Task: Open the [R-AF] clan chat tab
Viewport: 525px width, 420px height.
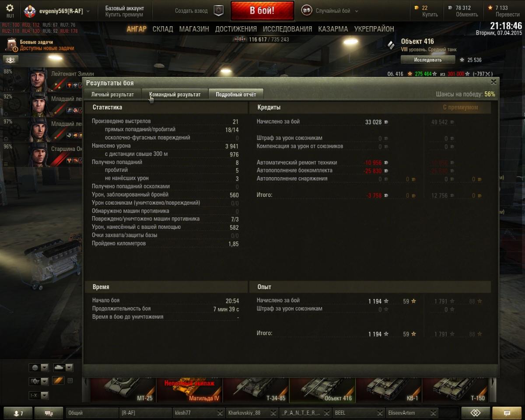Action: point(146,413)
